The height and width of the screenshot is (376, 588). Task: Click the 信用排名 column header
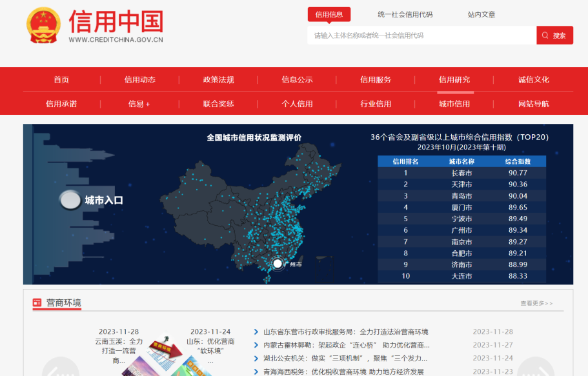pos(405,162)
